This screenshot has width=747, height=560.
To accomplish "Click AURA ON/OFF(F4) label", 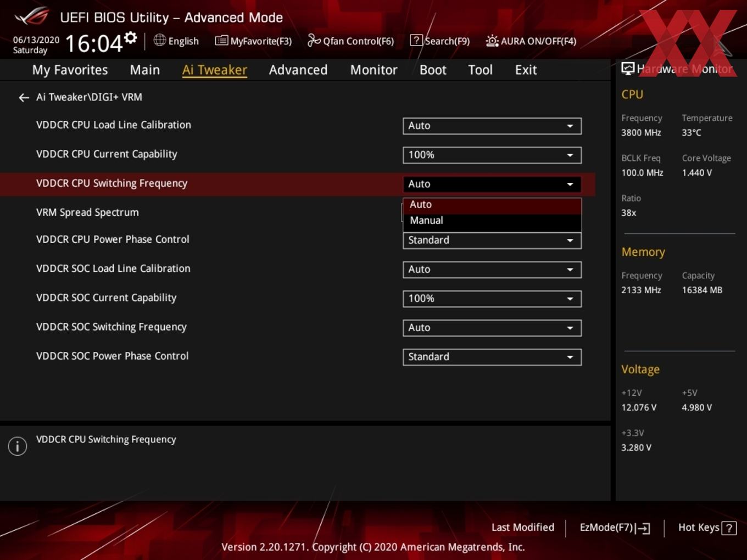I will [x=538, y=41].
